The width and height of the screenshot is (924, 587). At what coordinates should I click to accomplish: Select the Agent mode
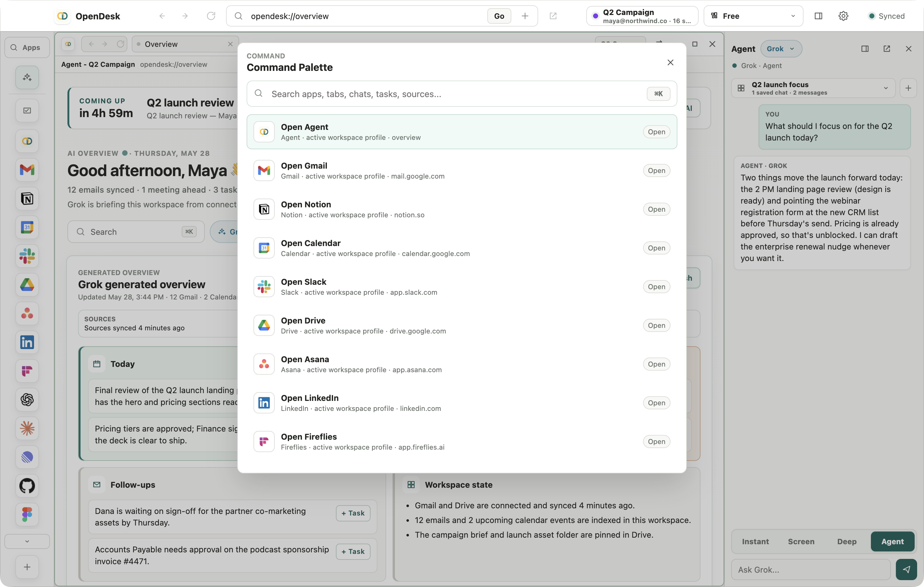(x=892, y=541)
